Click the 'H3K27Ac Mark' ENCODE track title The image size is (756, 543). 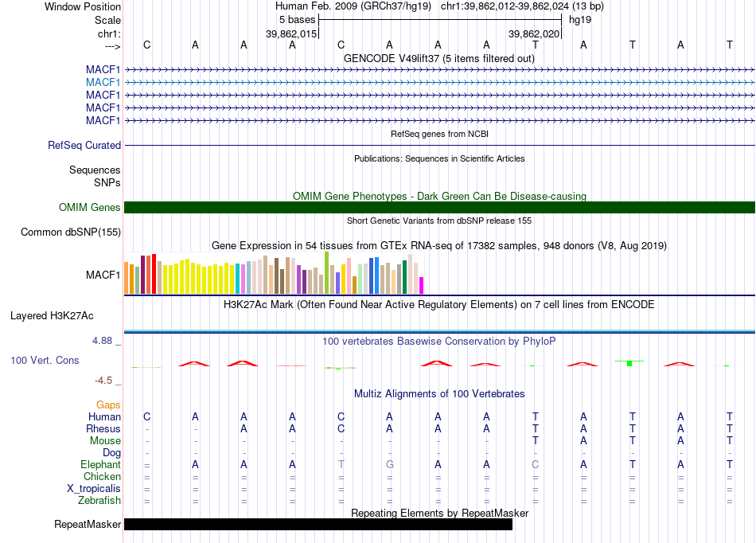point(438,305)
